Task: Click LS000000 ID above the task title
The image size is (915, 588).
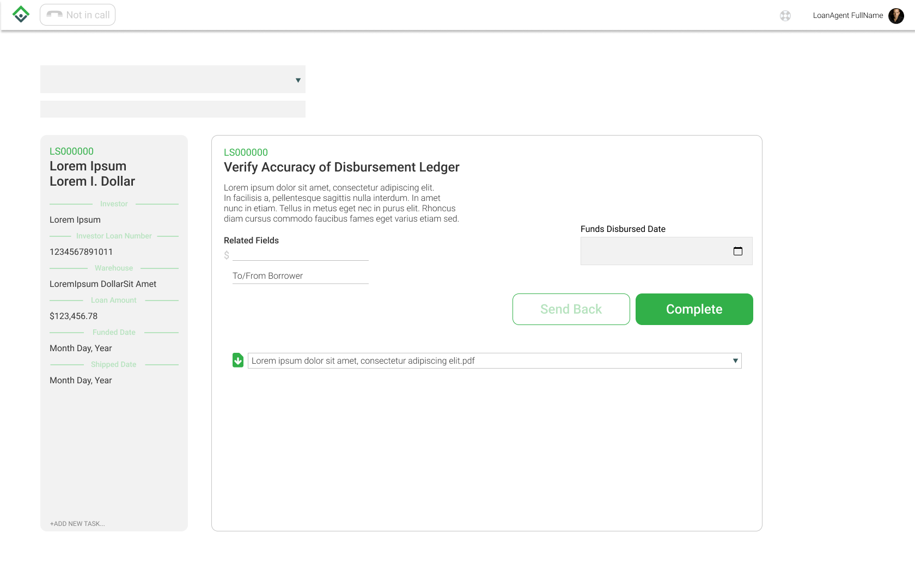Action: tap(246, 152)
